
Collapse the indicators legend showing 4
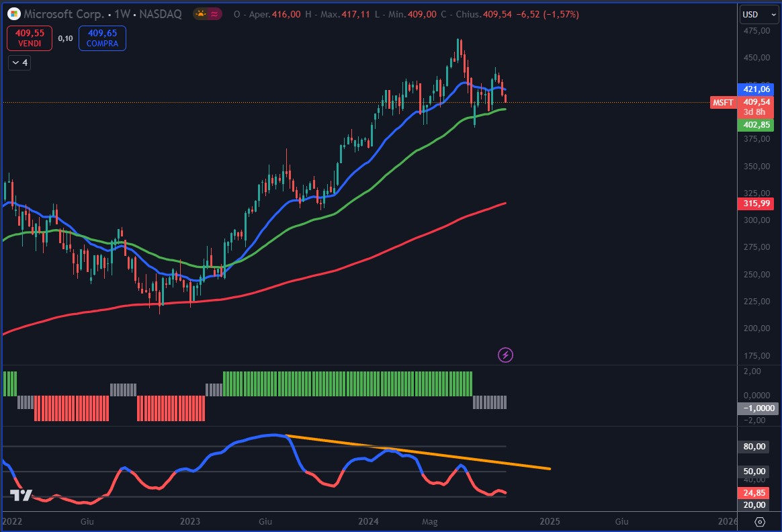19,62
